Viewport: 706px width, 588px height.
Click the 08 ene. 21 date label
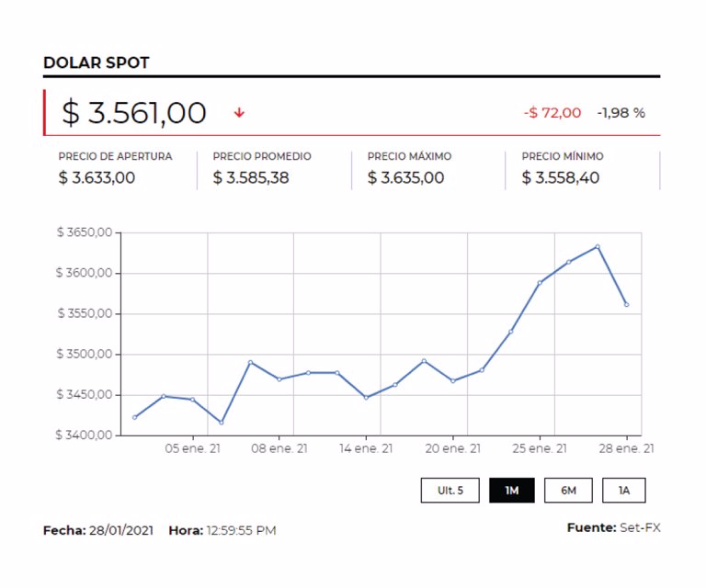pyautogui.click(x=279, y=448)
